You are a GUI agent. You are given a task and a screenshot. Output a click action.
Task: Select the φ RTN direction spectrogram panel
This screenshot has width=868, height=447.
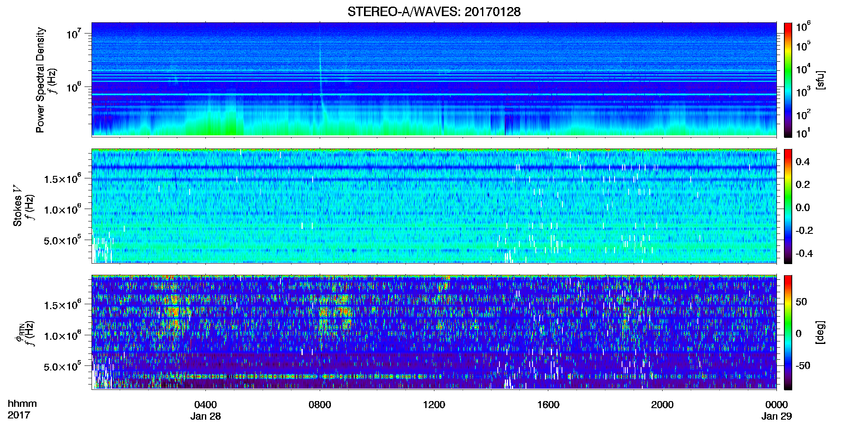[x=434, y=332]
